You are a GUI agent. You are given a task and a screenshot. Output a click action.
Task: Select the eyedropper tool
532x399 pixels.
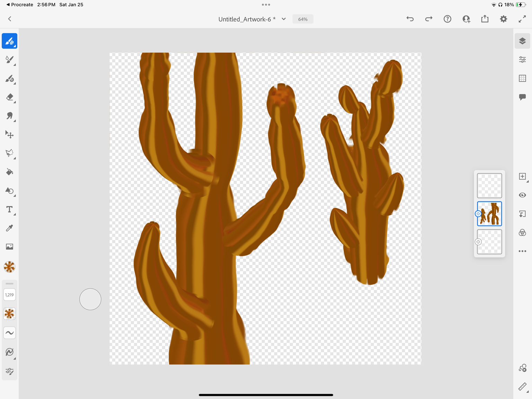pyautogui.click(x=9, y=228)
